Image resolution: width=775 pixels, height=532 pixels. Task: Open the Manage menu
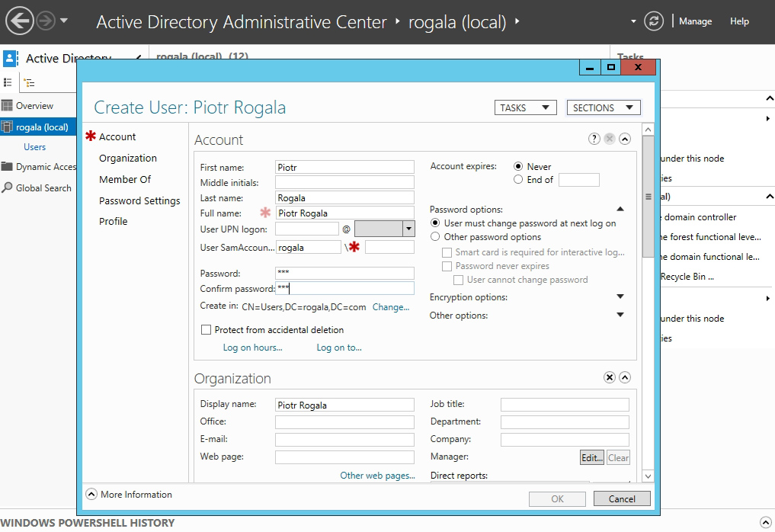(x=695, y=21)
